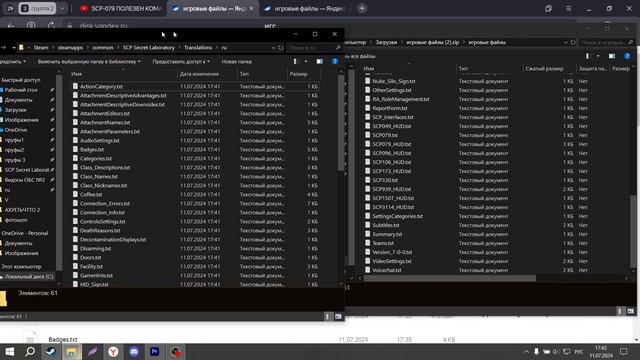640x360 pixels.
Task: Select SCP079_HUD.txt in zip window
Action: point(391,144)
